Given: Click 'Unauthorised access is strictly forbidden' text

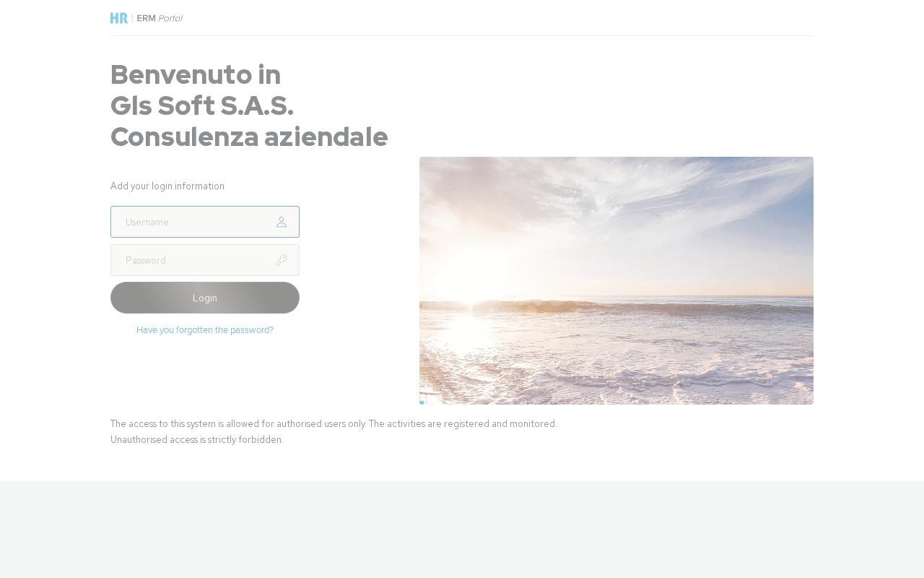Looking at the screenshot, I should point(197,439).
